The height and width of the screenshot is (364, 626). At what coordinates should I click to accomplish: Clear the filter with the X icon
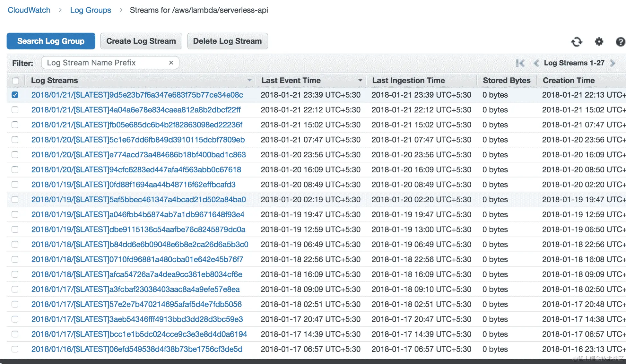tap(171, 63)
